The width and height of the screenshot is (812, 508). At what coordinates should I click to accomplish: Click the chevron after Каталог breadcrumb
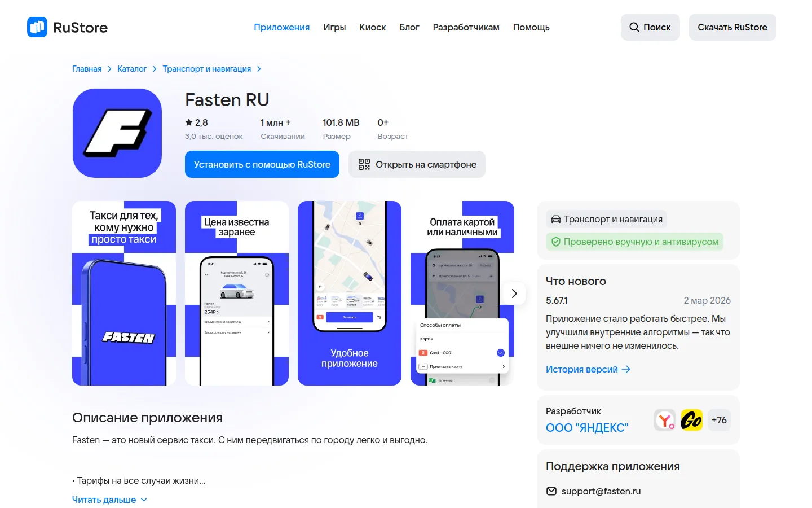tap(155, 69)
